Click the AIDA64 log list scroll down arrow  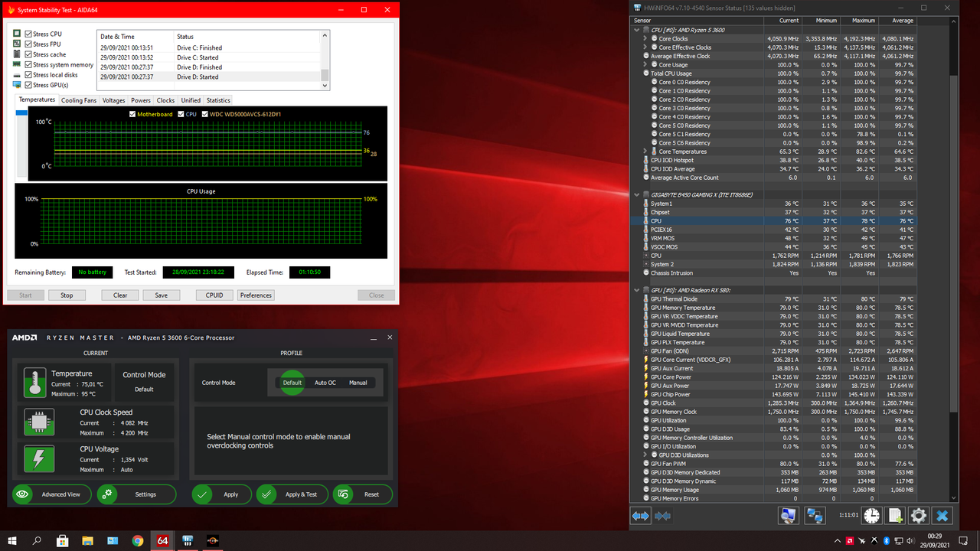tap(325, 86)
